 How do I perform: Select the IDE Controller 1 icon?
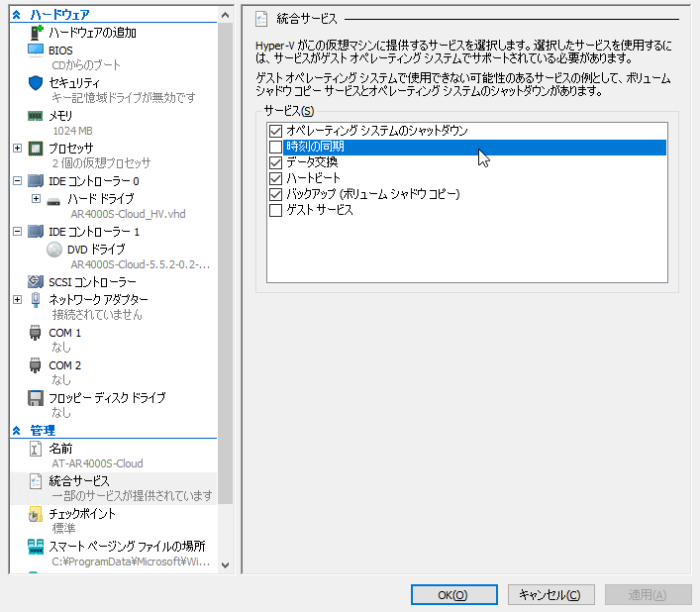click(36, 232)
